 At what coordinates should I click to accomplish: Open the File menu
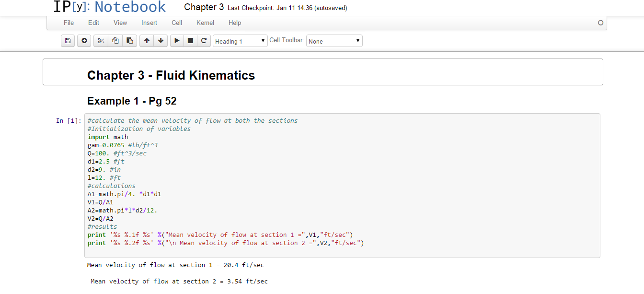[69, 23]
